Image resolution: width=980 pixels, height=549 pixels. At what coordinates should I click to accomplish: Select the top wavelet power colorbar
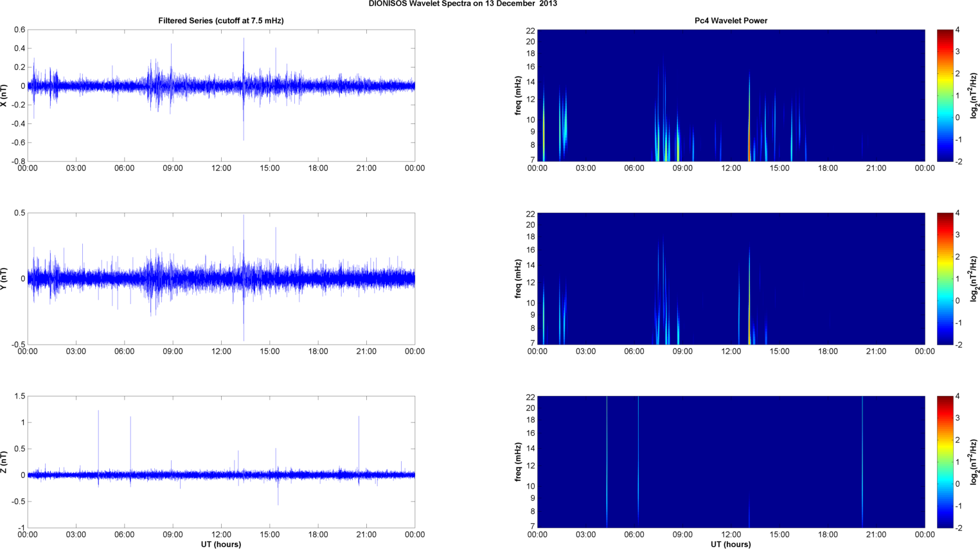point(945,95)
